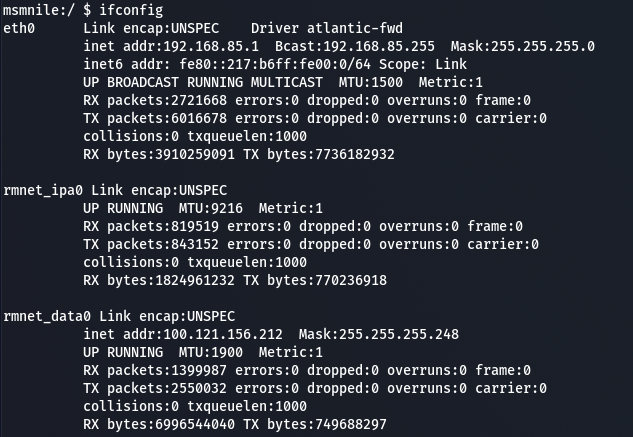Click the rmnet_data0 interface name
Image resolution: width=633 pixels, height=437 pixels.
coord(47,316)
